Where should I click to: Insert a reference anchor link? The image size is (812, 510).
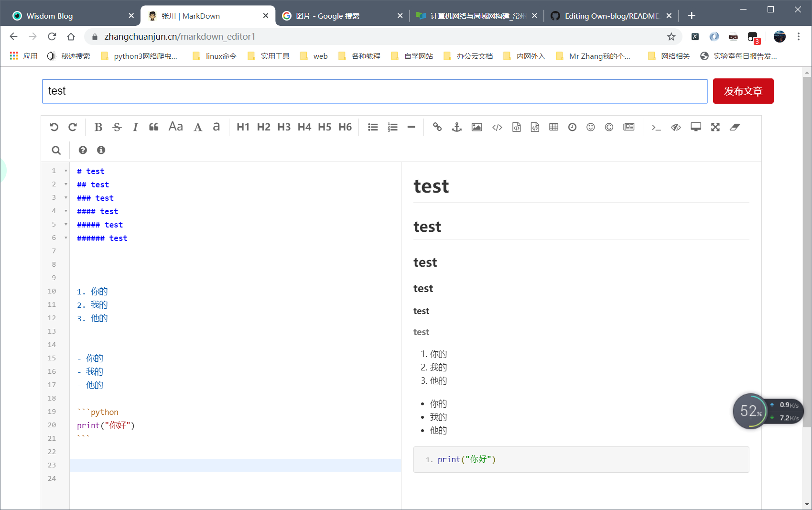pyautogui.click(x=457, y=127)
